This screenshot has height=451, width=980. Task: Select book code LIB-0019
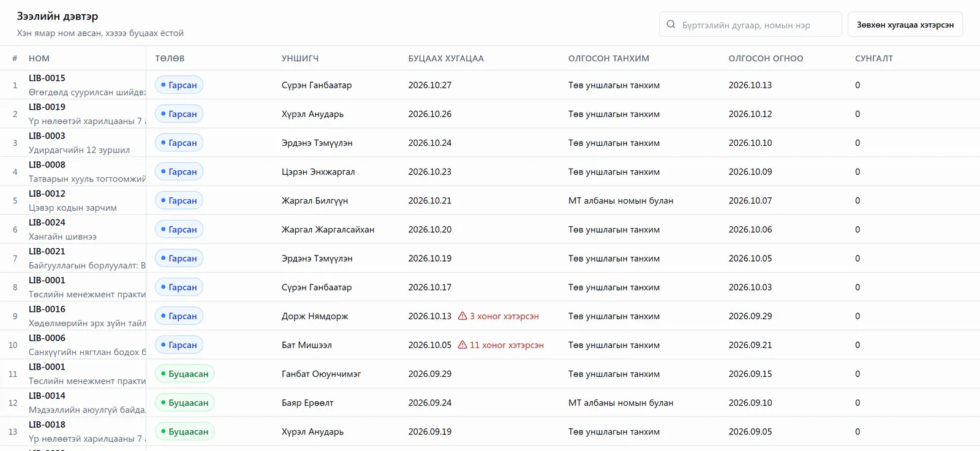coord(47,107)
